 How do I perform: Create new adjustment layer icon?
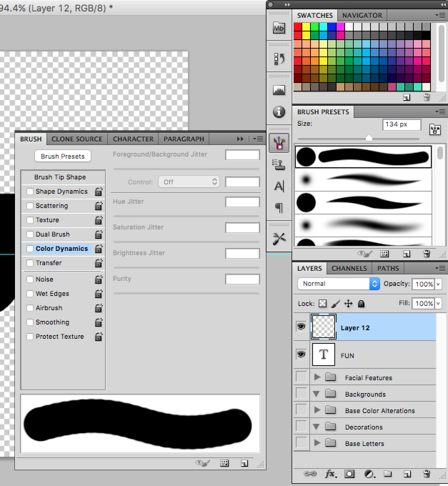(x=369, y=474)
